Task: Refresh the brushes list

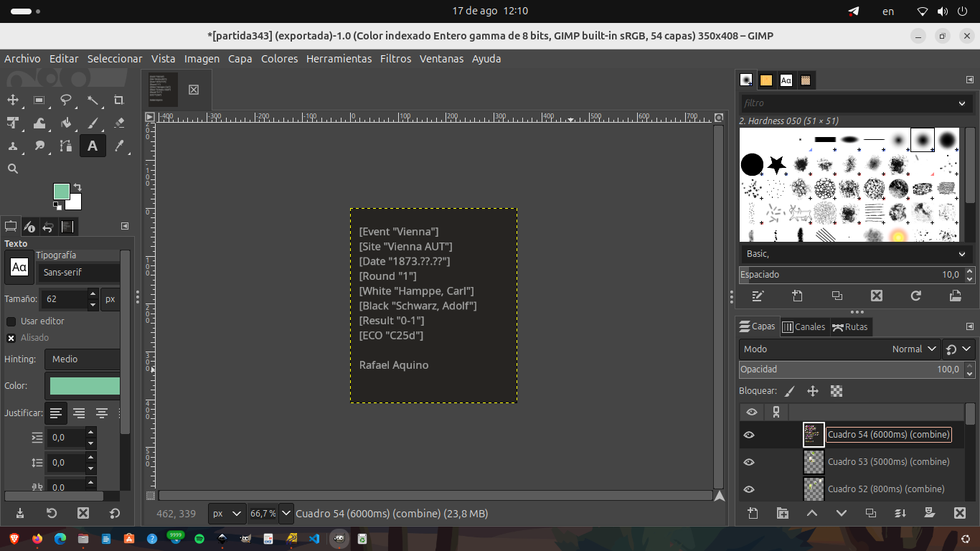Action: coord(915,296)
